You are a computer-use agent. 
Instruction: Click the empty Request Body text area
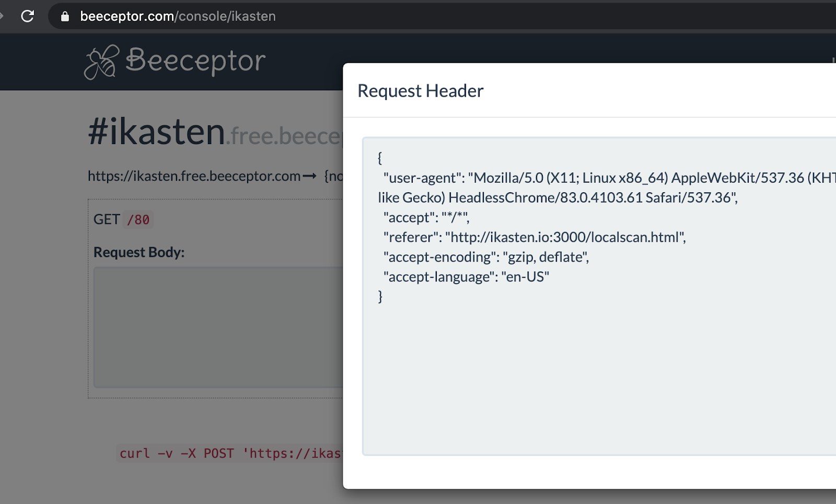point(218,327)
